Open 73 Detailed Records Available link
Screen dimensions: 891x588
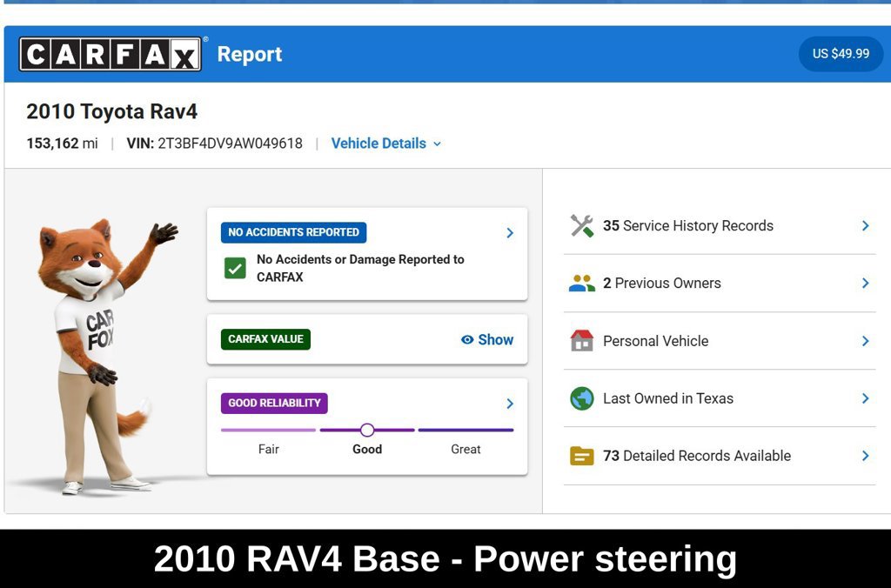point(697,456)
